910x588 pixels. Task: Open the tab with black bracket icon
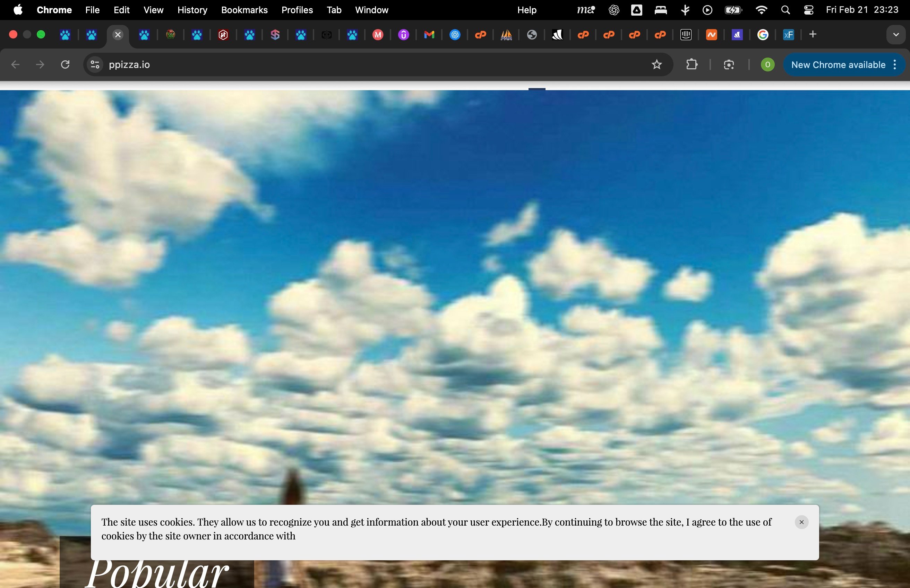point(326,35)
